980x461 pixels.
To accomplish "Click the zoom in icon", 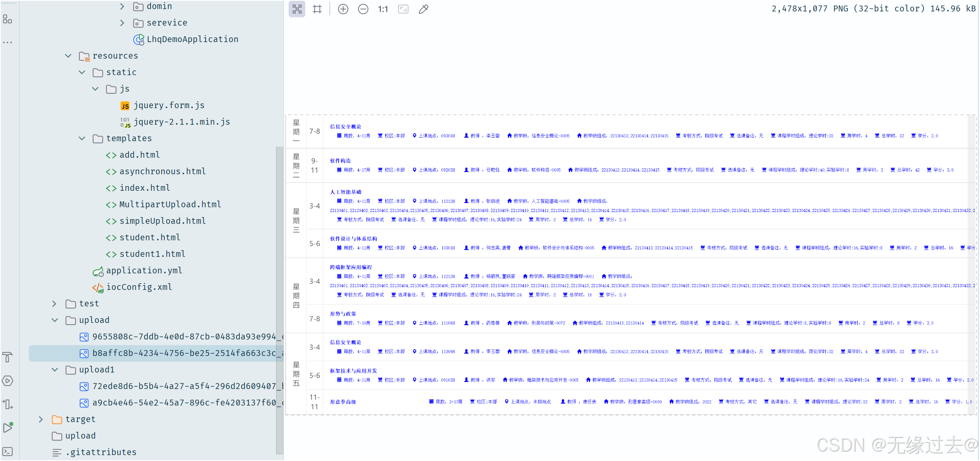I will (343, 9).
